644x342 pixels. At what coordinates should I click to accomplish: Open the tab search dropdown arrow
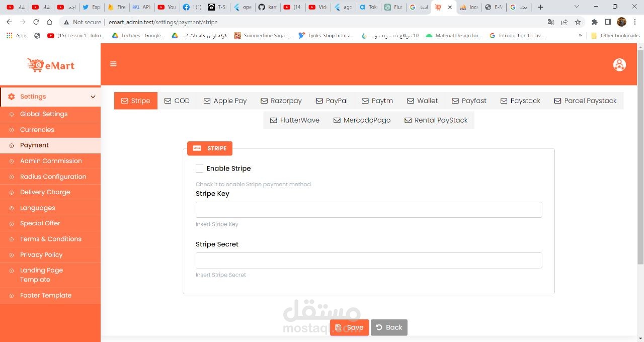tap(577, 7)
